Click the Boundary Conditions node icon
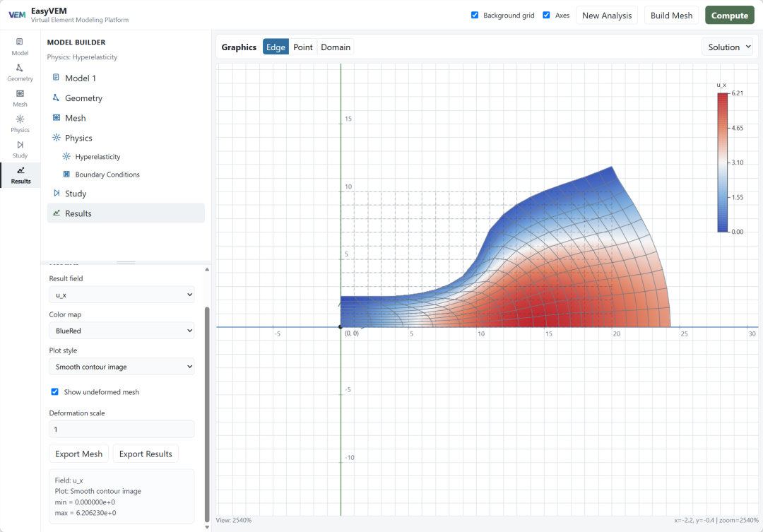 (x=66, y=175)
